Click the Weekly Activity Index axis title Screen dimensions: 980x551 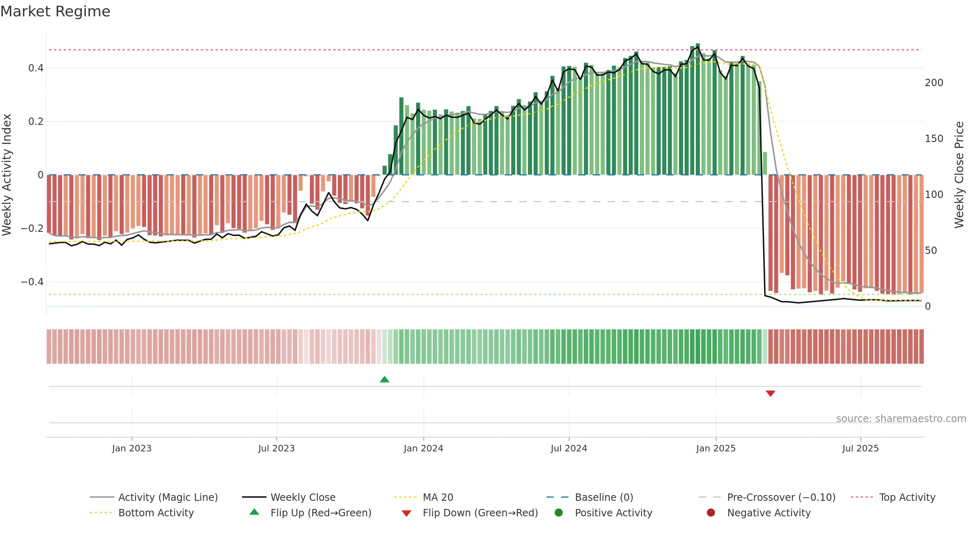(7, 175)
